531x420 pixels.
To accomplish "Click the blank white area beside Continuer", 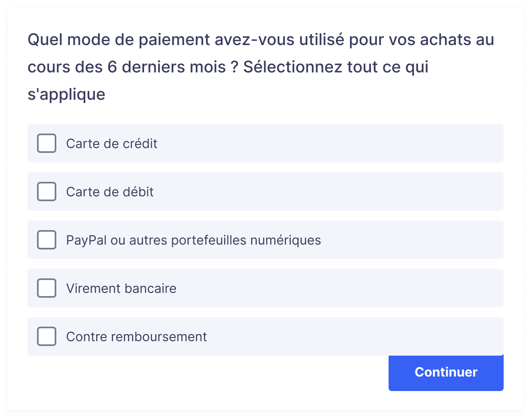I will tap(208, 373).
